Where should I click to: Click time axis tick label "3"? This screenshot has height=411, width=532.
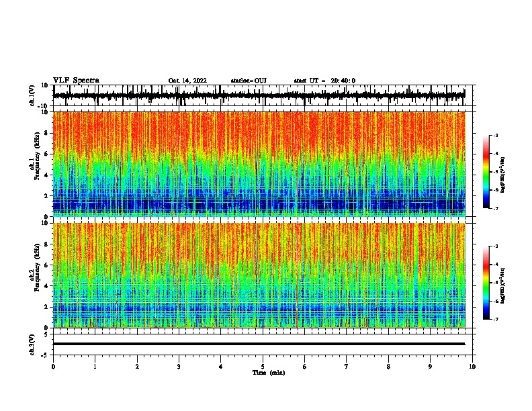(x=179, y=367)
